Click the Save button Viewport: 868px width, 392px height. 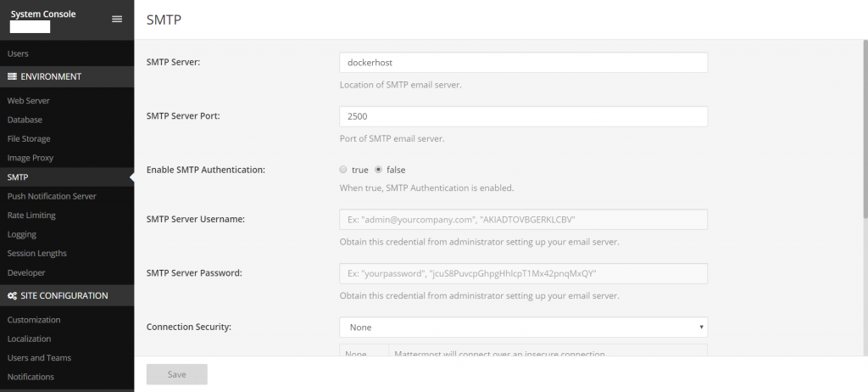(x=177, y=374)
